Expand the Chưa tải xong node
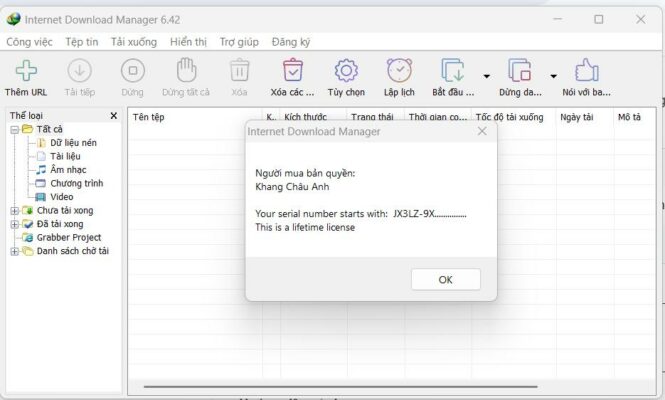 (14, 211)
